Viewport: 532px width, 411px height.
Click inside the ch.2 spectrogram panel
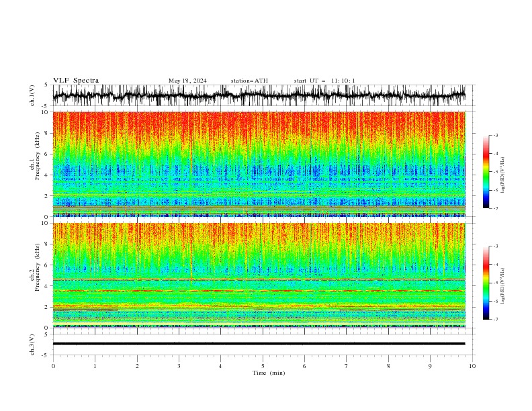259,275
